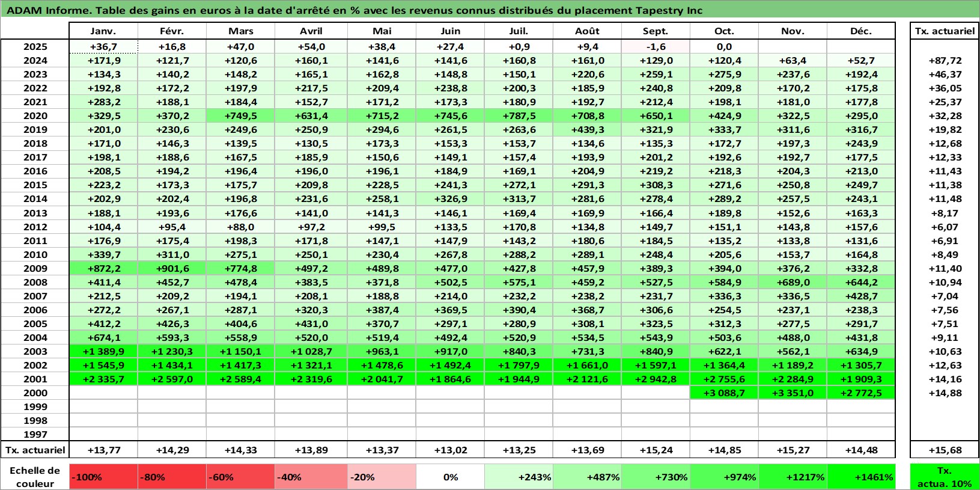This screenshot has height=490, width=980.
Task: Select the +749,5 cell for Mars 2020
Action: [x=240, y=116]
